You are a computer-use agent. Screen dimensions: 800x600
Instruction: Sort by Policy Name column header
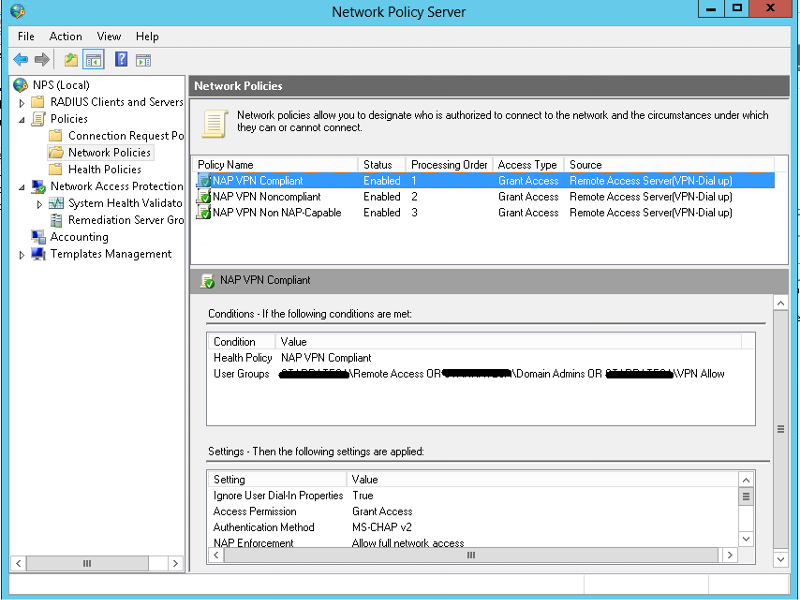(276, 165)
